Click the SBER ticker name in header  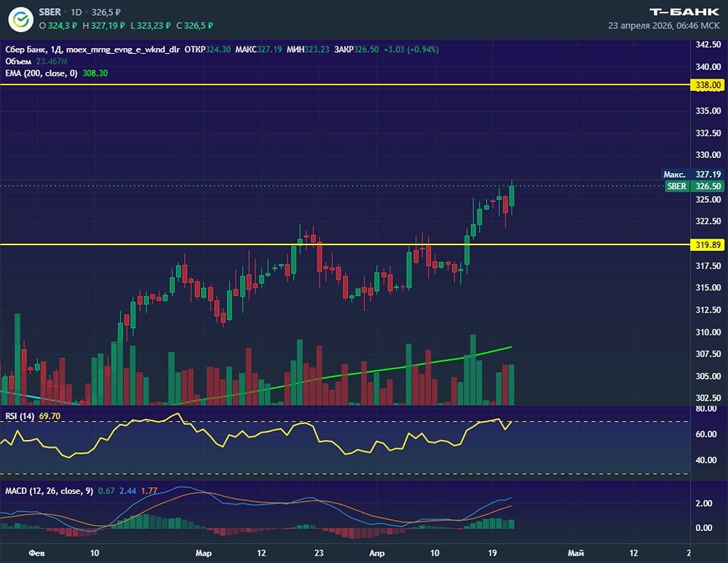pos(51,12)
